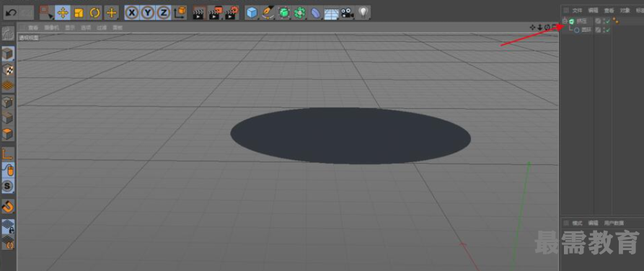Collapse the 挤压 (Extrude) object tree
The height and width of the screenshot is (271, 644).
pyautogui.click(x=565, y=20)
